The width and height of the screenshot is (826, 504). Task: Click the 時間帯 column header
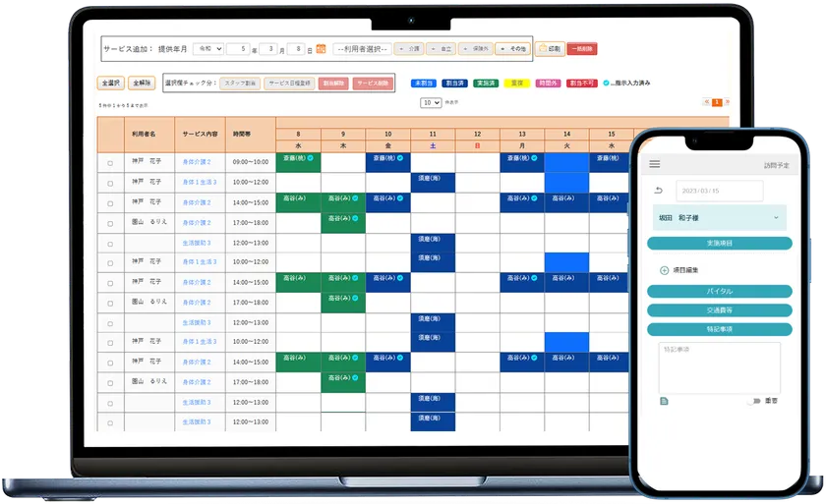[x=251, y=135]
